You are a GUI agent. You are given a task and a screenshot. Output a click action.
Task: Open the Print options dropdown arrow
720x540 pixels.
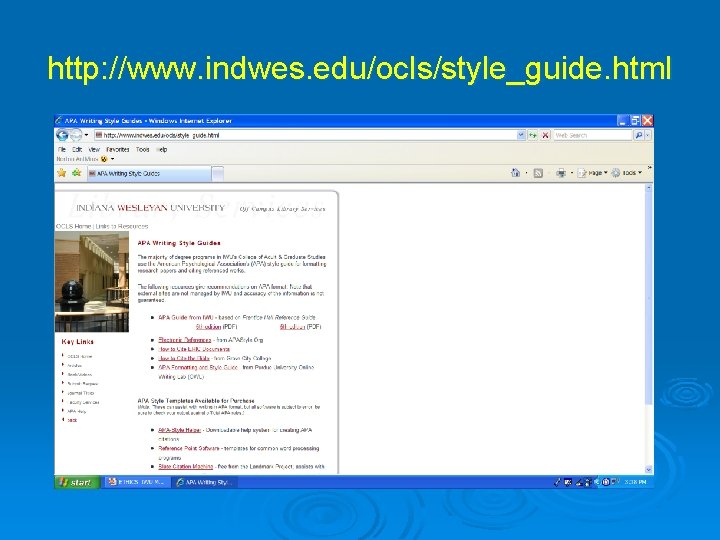(x=572, y=173)
